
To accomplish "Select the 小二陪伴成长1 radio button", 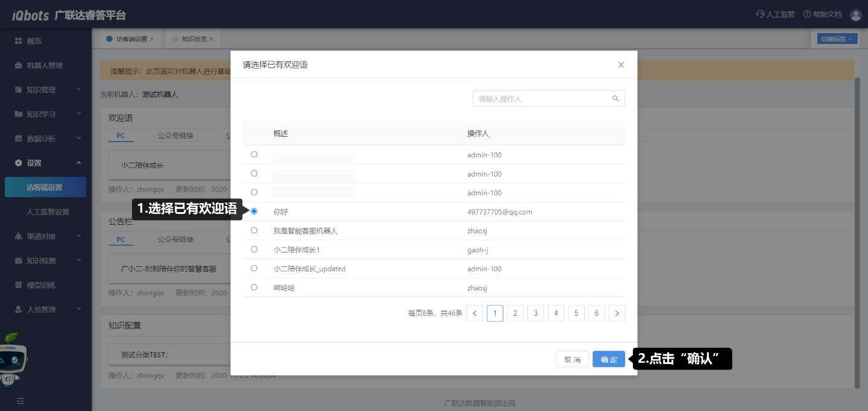I will coord(254,249).
